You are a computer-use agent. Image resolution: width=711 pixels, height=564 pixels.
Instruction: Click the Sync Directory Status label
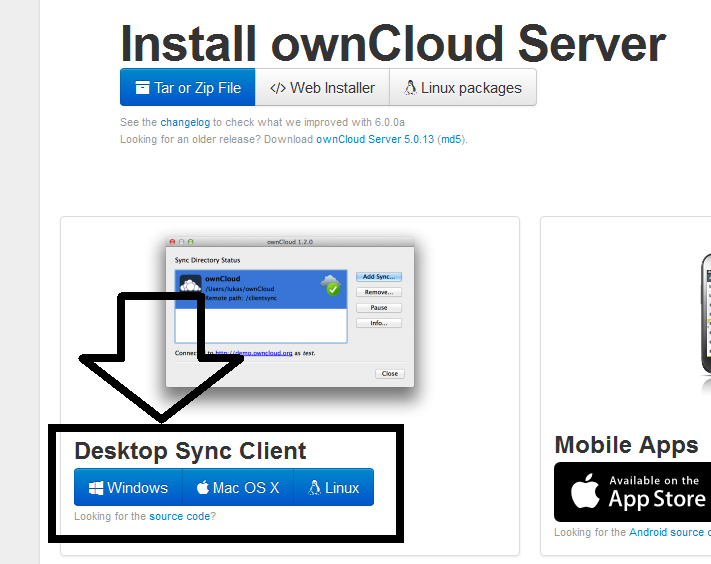pos(207,260)
